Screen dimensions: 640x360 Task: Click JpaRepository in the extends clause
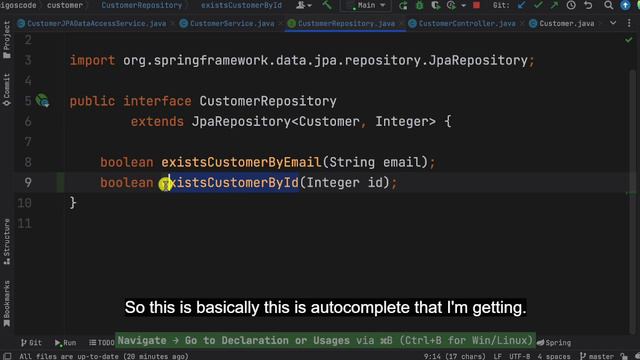tap(241, 121)
